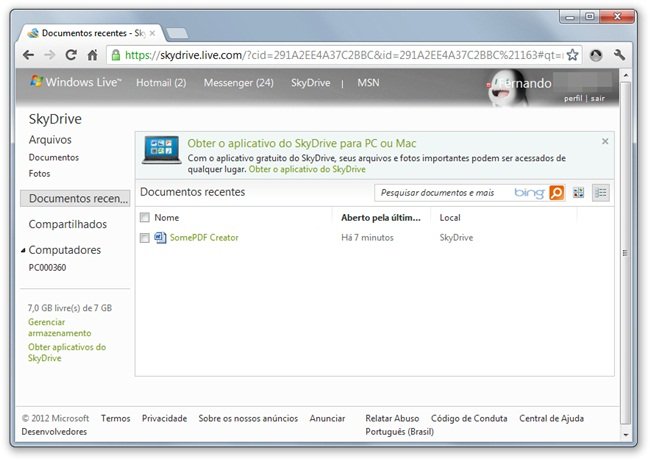Image resolution: width=650 pixels, height=461 pixels.
Task: Click the Há 7 minutos cell
Action: [367, 238]
